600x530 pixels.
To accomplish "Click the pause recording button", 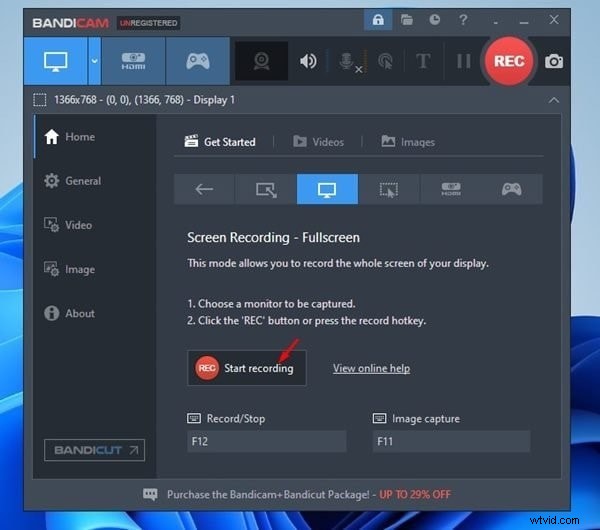I will coord(463,61).
